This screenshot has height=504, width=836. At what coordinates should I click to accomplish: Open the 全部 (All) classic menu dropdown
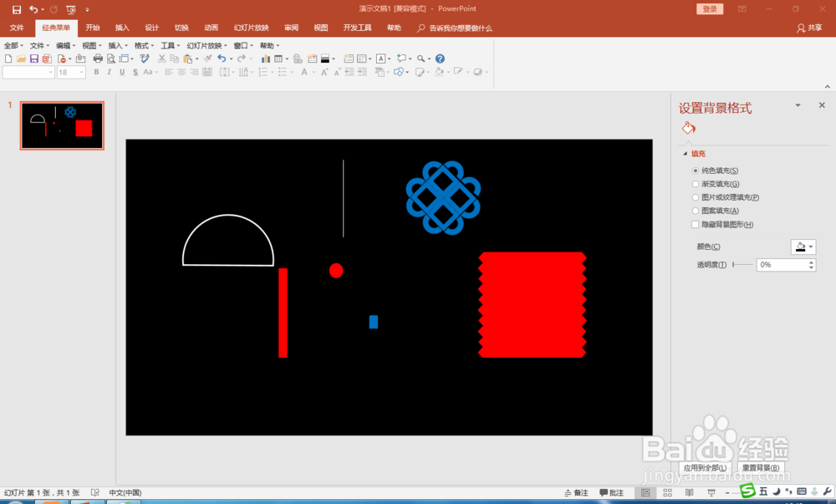coord(14,45)
